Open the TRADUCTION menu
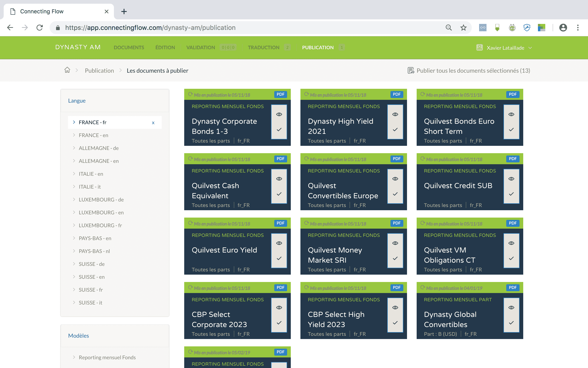Screen dimensions: 588x368 [x=264, y=47]
